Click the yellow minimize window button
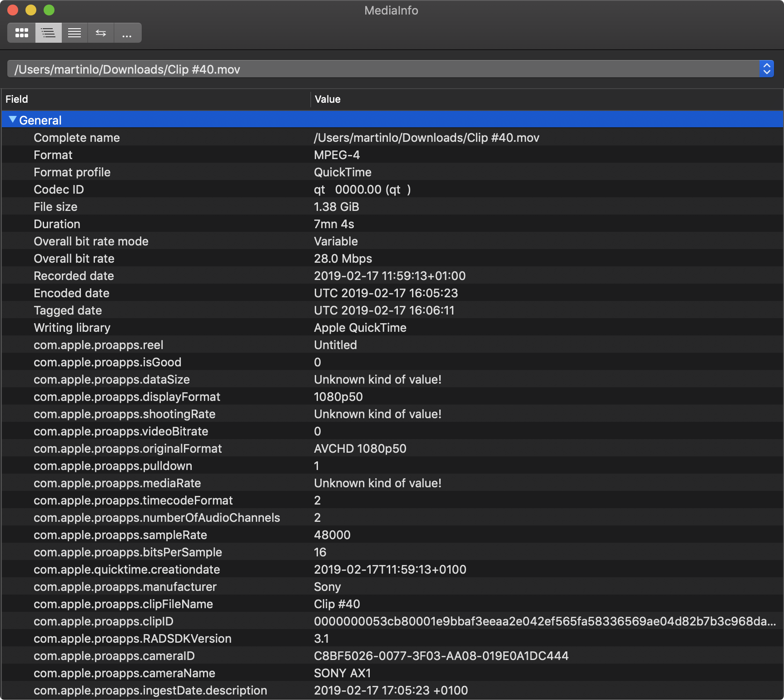The height and width of the screenshot is (700, 784). pos(31,10)
